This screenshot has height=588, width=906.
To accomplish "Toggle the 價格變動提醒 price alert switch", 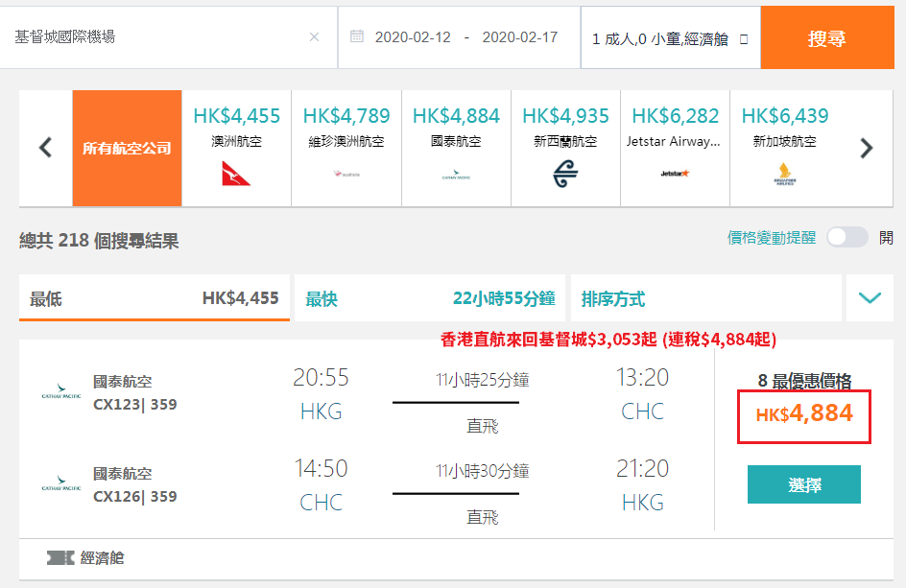I will pyautogui.click(x=846, y=237).
